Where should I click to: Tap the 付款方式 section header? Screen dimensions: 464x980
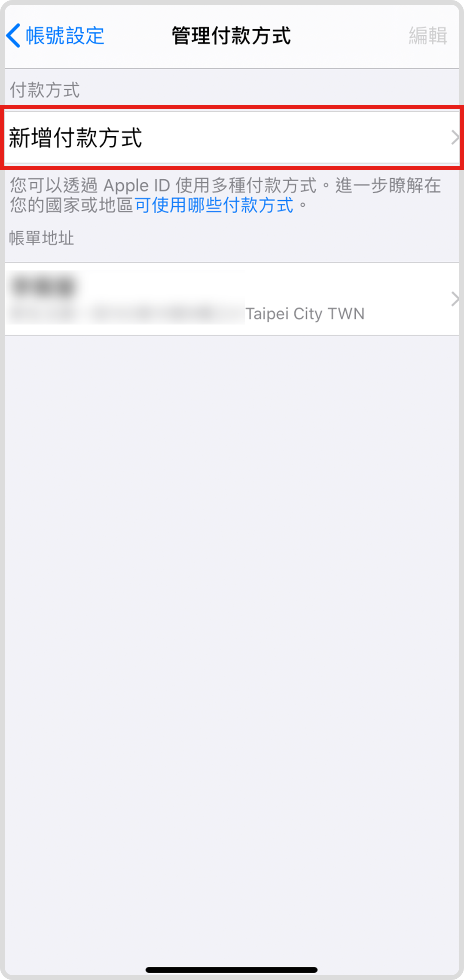coord(45,90)
